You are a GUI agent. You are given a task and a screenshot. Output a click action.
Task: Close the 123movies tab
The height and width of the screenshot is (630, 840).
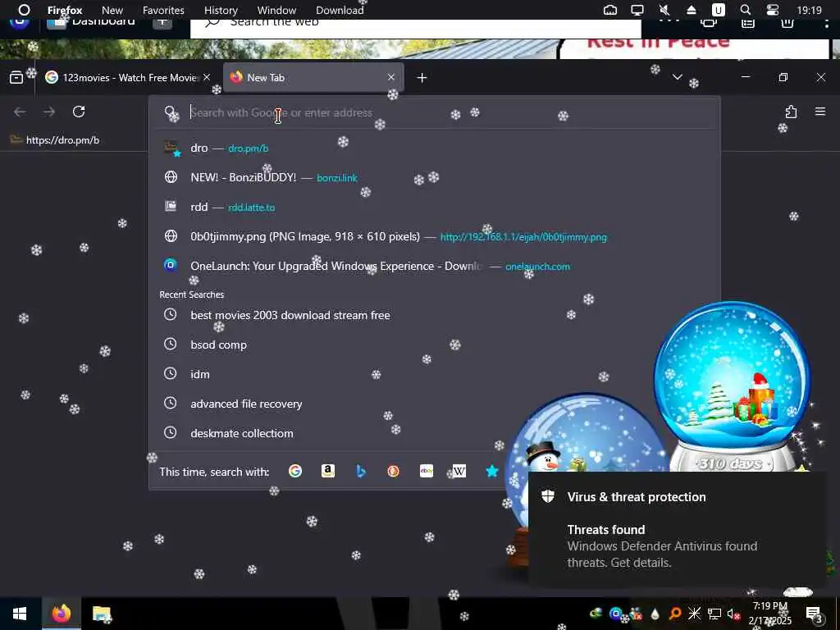[x=207, y=78]
